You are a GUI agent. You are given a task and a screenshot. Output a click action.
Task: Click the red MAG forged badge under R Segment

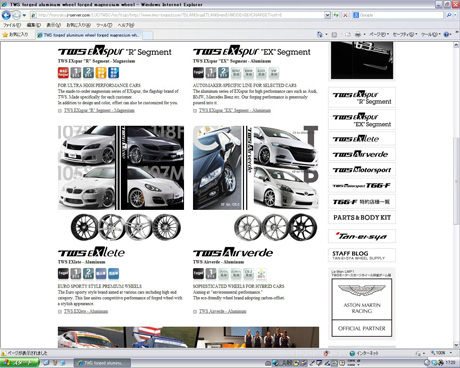[x=63, y=73]
